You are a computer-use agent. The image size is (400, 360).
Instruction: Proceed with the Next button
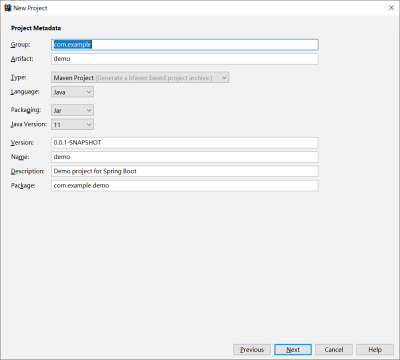coord(293,350)
